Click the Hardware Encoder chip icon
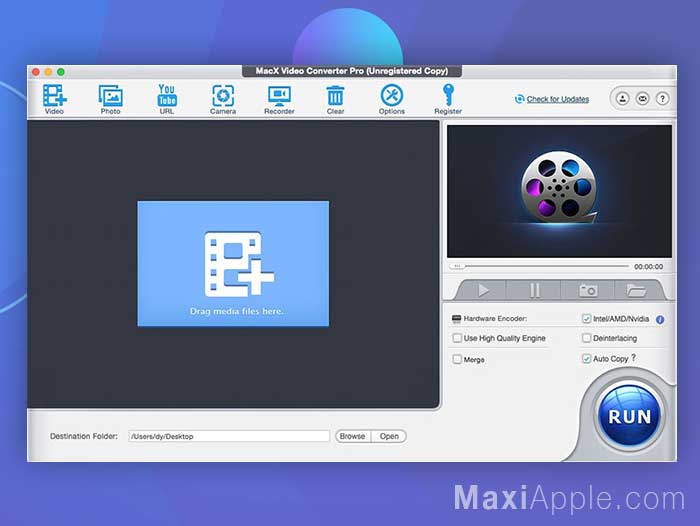 point(456,319)
